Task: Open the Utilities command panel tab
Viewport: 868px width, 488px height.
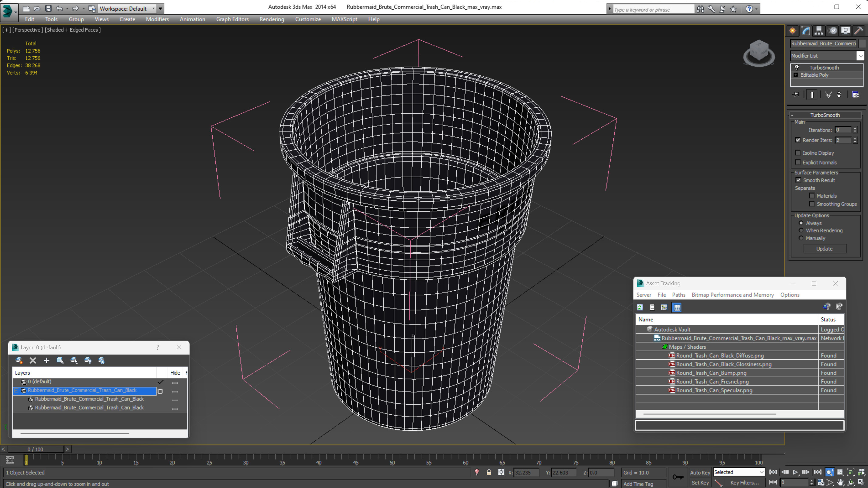Action: [859, 31]
